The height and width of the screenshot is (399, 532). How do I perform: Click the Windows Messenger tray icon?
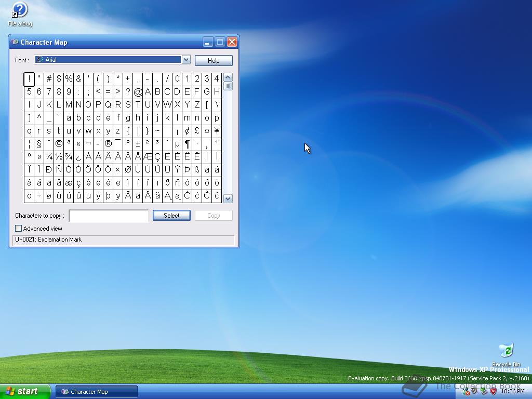tap(465, 392)
